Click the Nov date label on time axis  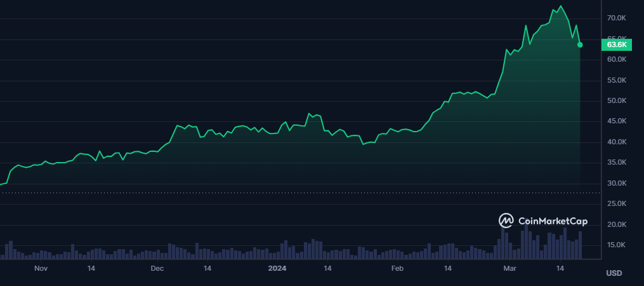point(41,269)
